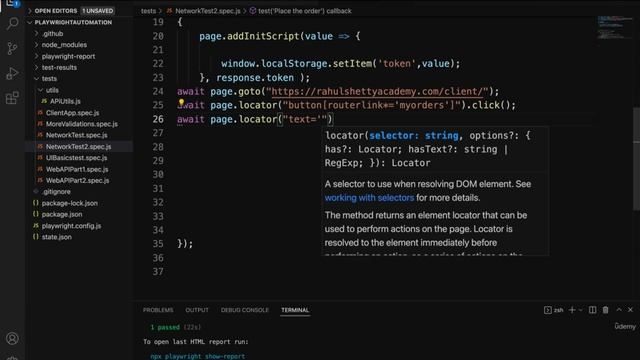The height and width of the screenshot is (360, 640).
Task: Open NetworkTest.spec.js file
Action: click(76, 135)
